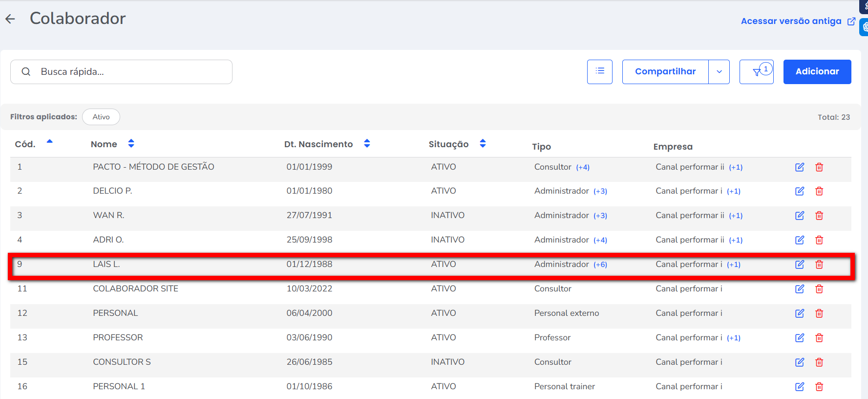
Task: Sort the list by Situação
Action: (x=483, y=144)
